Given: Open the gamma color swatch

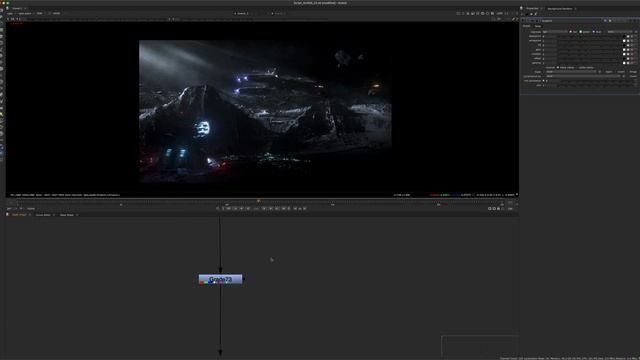Looking at the screenshot, I should click(x=624, y=63).
